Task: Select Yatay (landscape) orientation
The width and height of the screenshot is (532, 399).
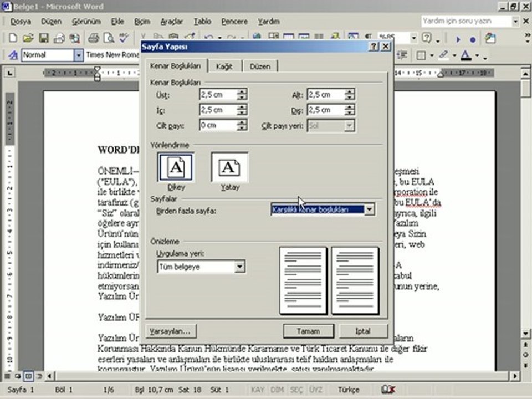Action: [229, 167]
